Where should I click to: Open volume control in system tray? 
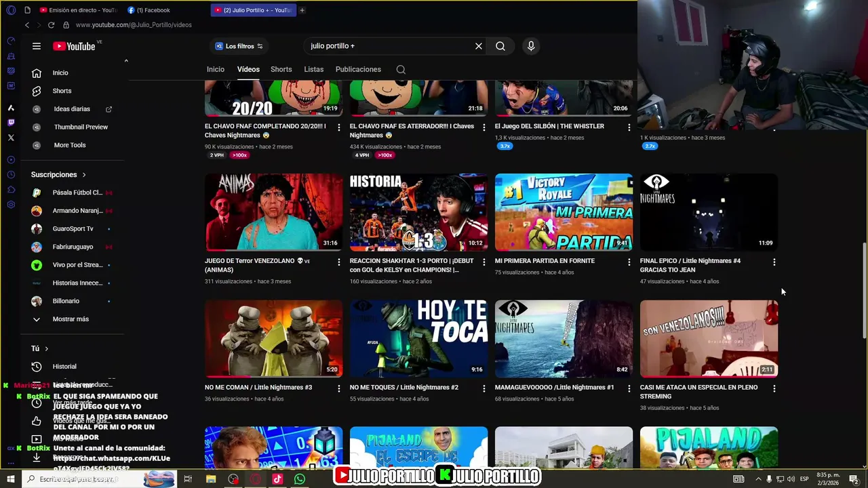pos(791,479)
